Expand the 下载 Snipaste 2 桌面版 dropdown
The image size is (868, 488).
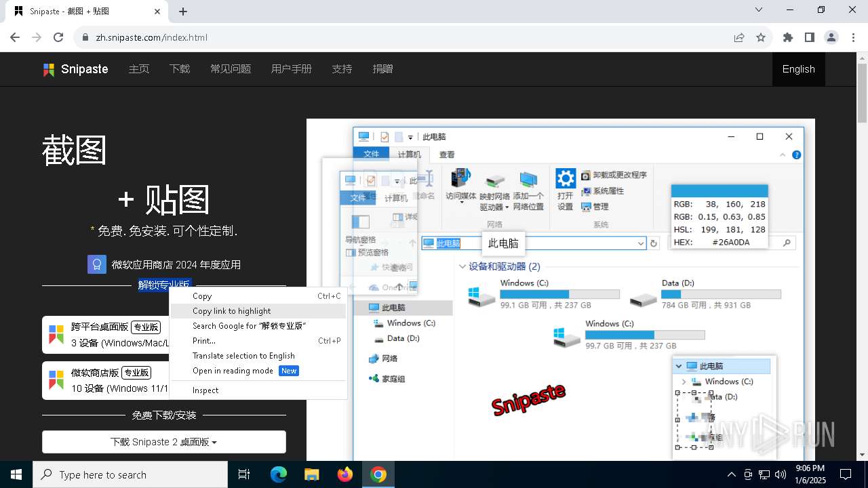pyautogui.click(x=164, y=442)
